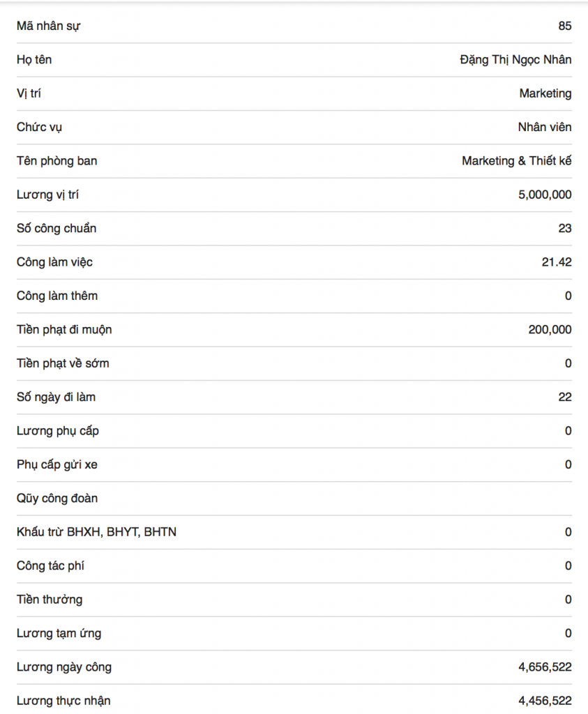Image resolution: width=588 pixels, height=714 pixels.
Task: Select the Lương thực nhận 4,456,522 total
Action: (x=545, y=701)
